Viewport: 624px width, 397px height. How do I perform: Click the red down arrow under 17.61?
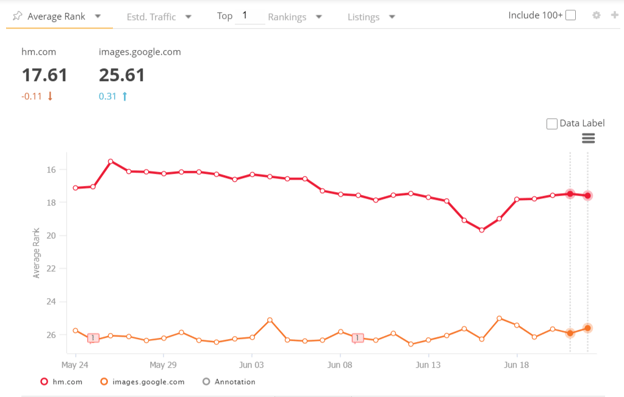50,96
